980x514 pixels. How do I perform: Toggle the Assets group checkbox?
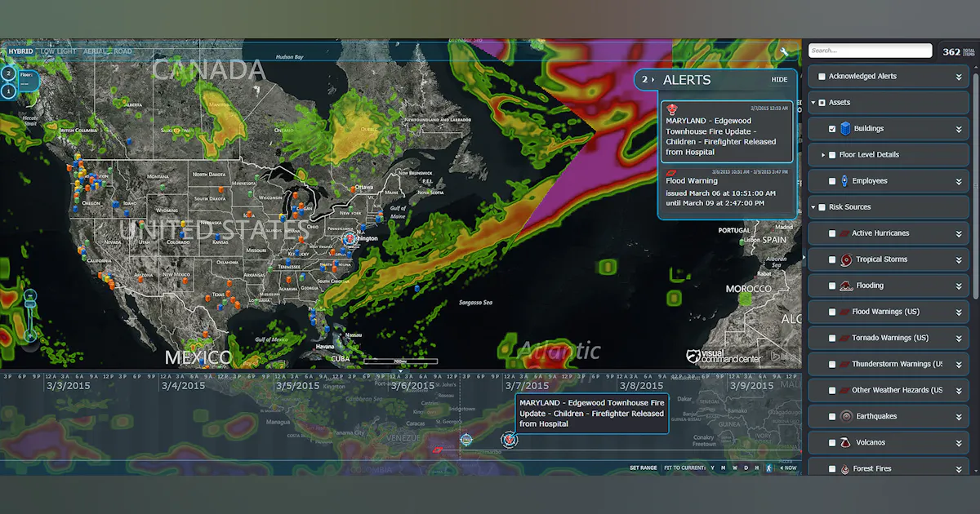[822, 102]
